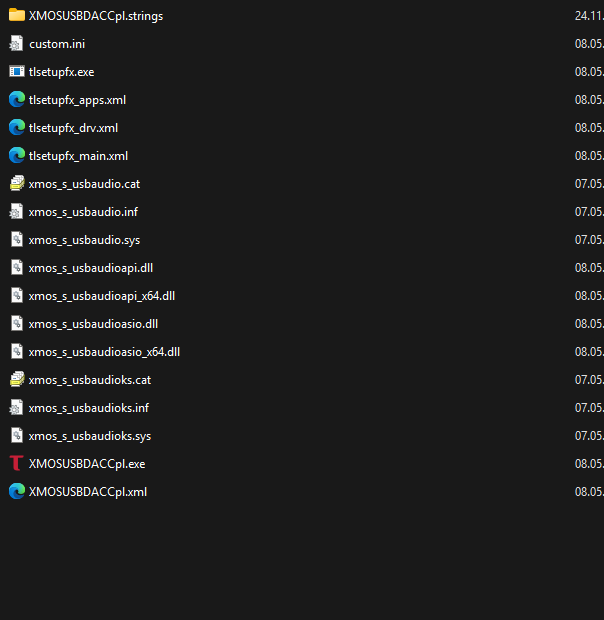Select the tlsetupfx.exe installer icon
604x620 pixels.
point(17,72)
